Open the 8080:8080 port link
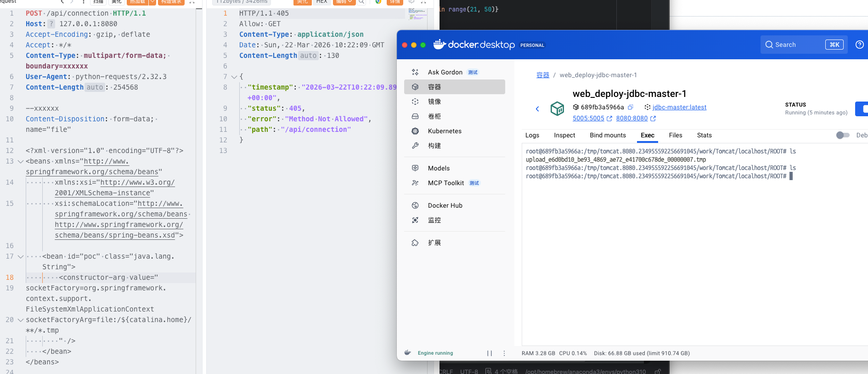The image size is (868, 374). point(632,118)
